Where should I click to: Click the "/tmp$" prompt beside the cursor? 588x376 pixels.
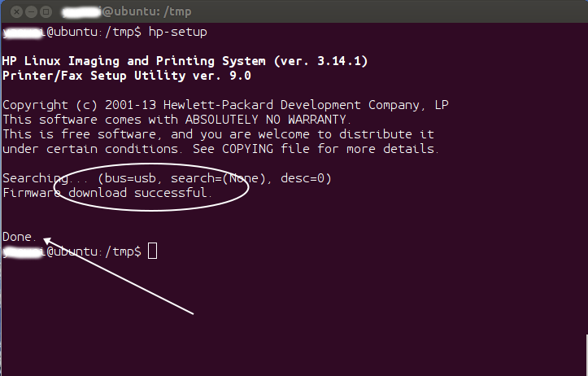[x=124, y=251]
